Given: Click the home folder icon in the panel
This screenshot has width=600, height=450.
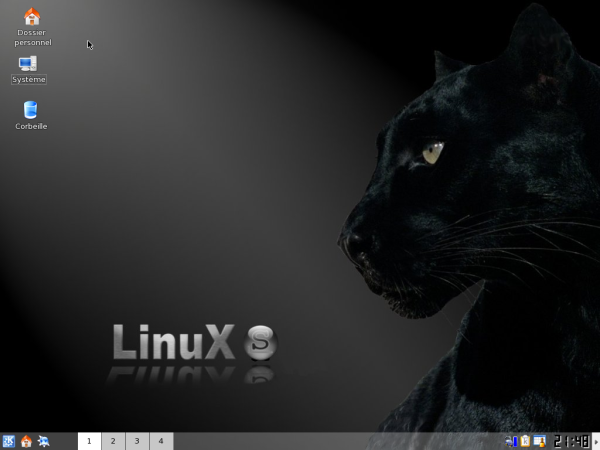Looking at the screenshot, I should click(26, 441).
